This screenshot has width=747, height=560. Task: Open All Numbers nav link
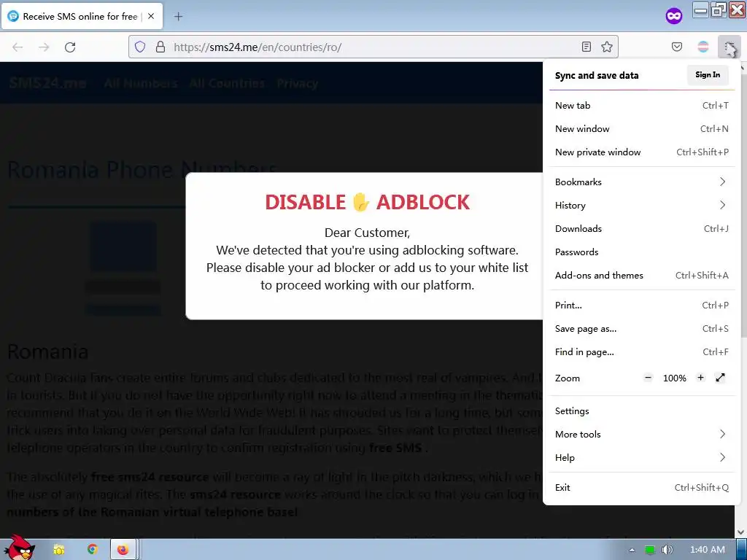(x=141, y=83)
